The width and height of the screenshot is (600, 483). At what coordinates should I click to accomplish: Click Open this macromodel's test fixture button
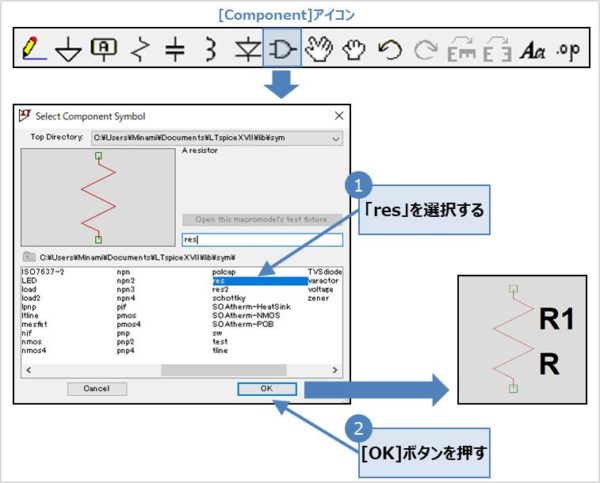tap(262, 220)
